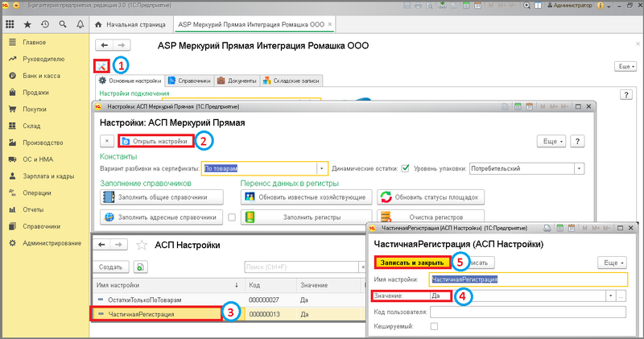Select the Справочники tab in the form
644x339 pixels.
189,81
